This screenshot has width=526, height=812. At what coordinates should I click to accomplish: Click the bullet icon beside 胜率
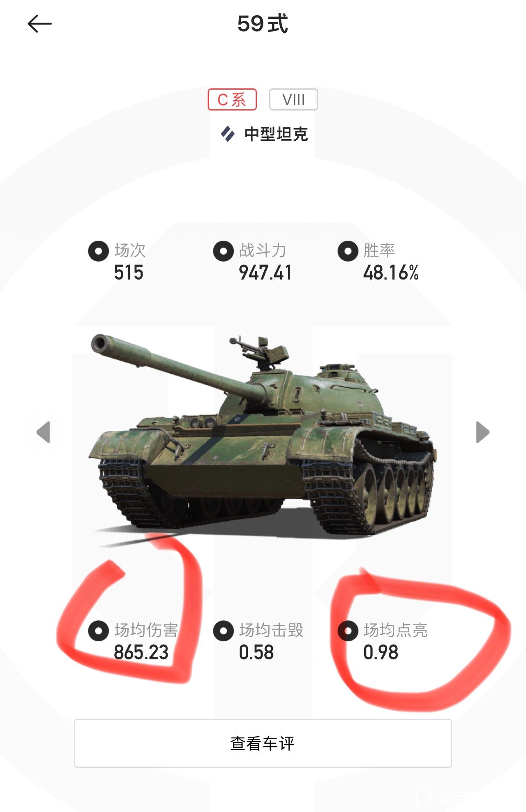coord(348,251)
